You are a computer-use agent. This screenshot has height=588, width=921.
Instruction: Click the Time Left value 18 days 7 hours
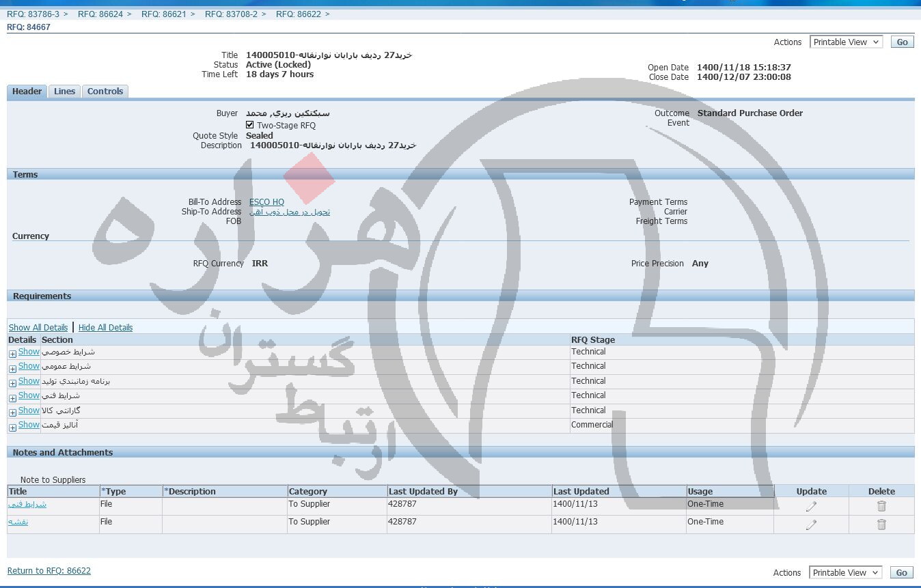pos(279,74)
